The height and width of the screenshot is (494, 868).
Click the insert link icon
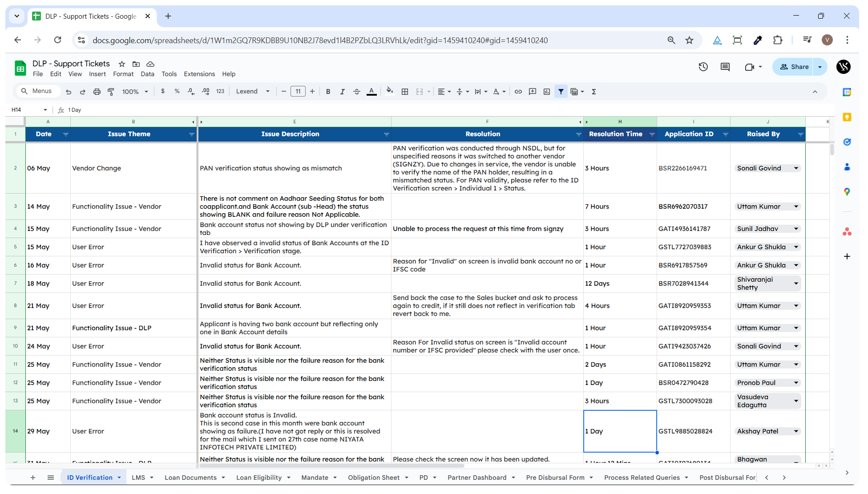[518, 92]
